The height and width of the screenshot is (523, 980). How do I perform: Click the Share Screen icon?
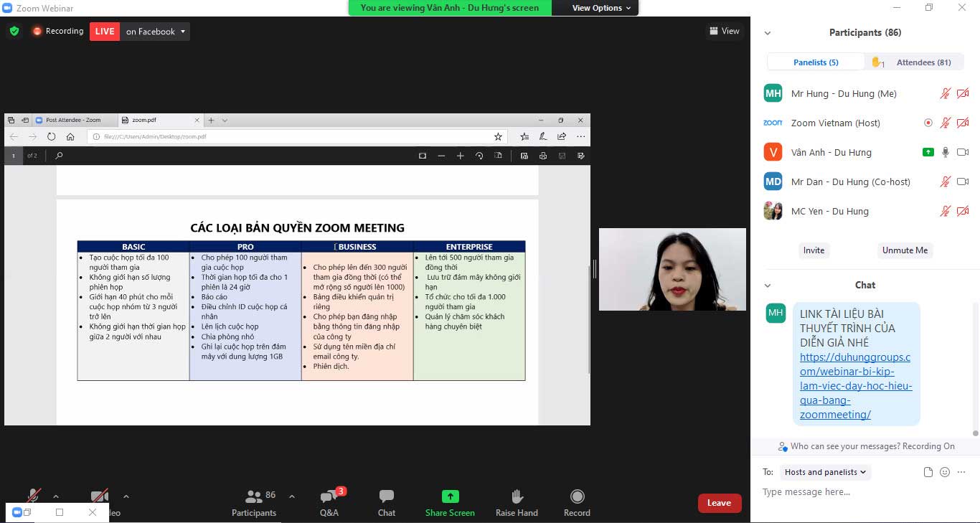click(449, 501)
